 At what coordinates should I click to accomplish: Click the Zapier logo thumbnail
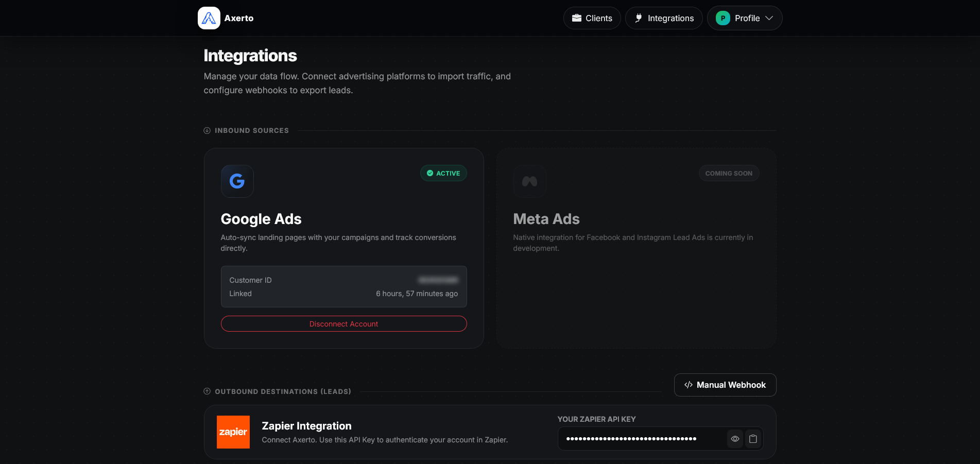233,432
